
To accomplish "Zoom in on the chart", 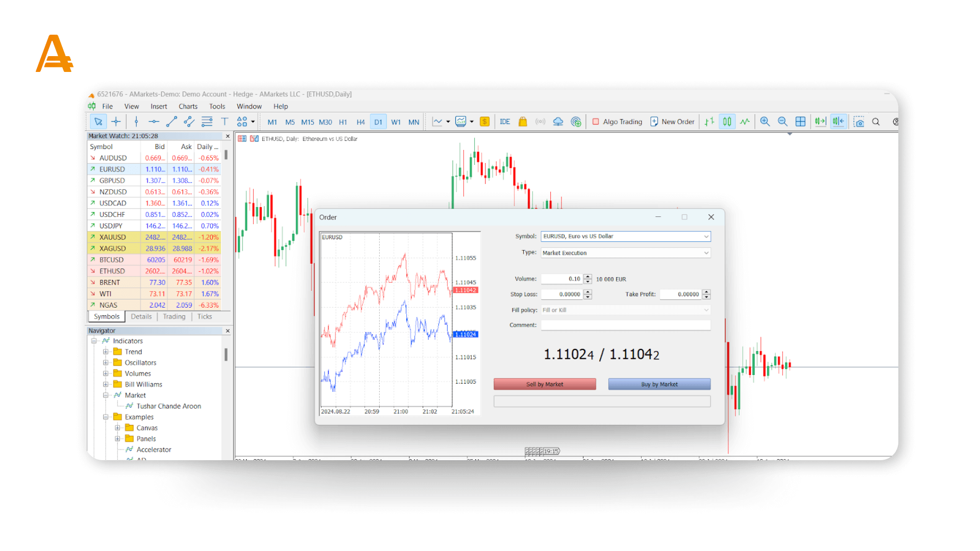I will point(765,121).
